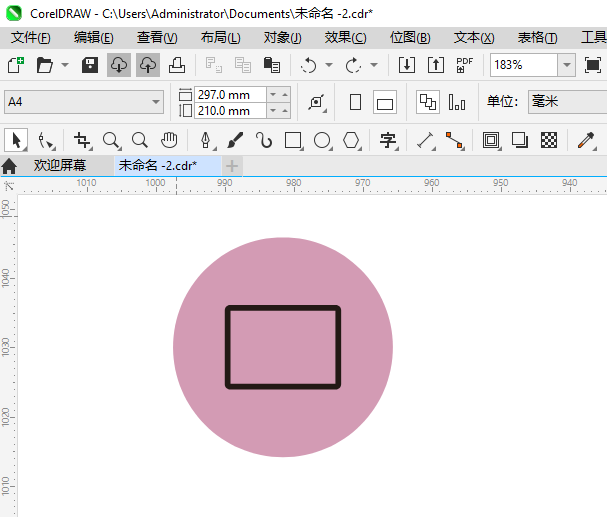The height and width of the screenshot is (517, 607).
Task: Click the page options icon beside dimensions
Action: [x=317, y=102]
